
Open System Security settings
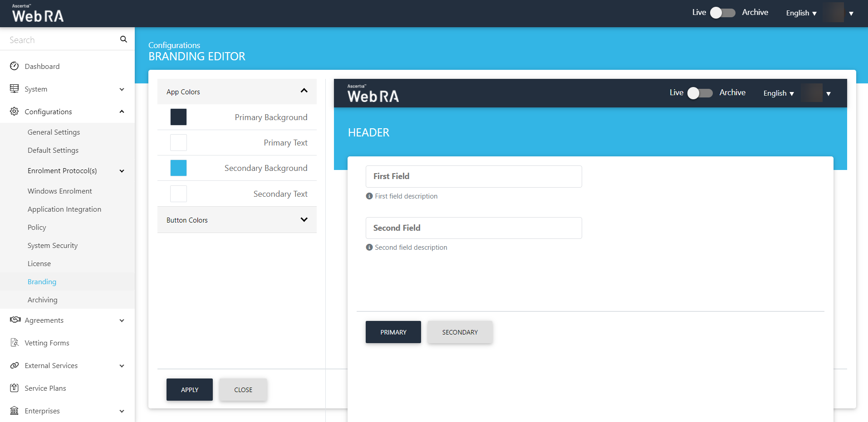[53, 245]
